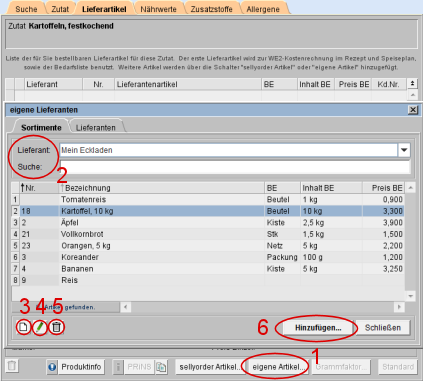423x381 pixels.
Task: Click the Kd.Nr. column header
Action: click(388, 84)
